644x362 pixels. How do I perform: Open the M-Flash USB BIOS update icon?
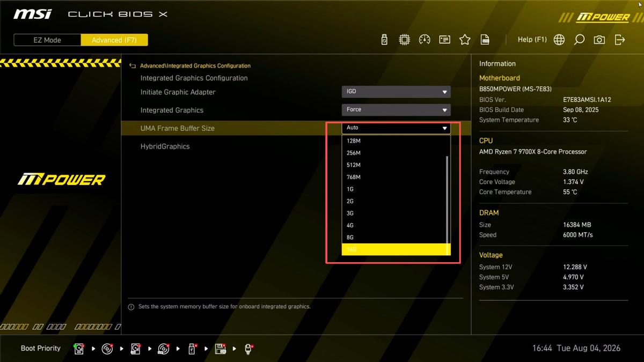pos(384,40)
